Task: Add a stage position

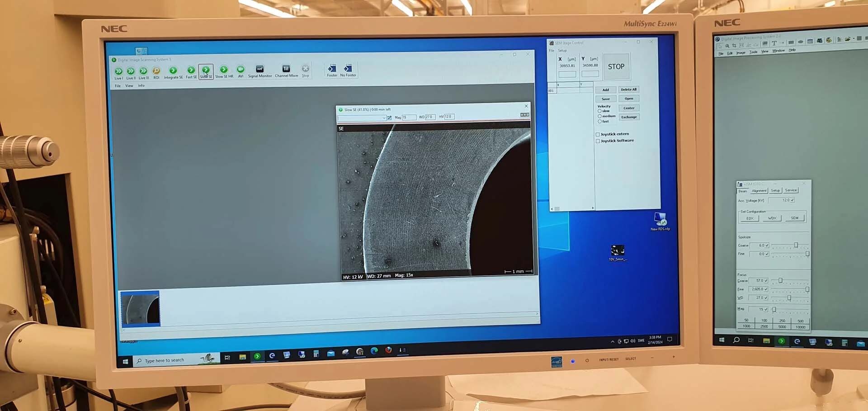Action: click(605, 90)
